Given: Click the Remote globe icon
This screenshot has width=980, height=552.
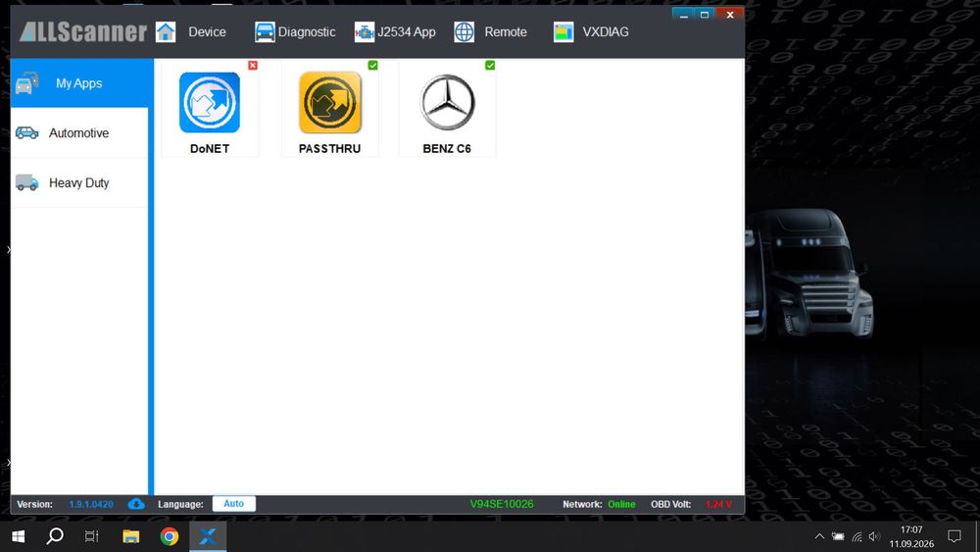Looking at the screenshot, I should pyautogui.click(x=464, y=32).
